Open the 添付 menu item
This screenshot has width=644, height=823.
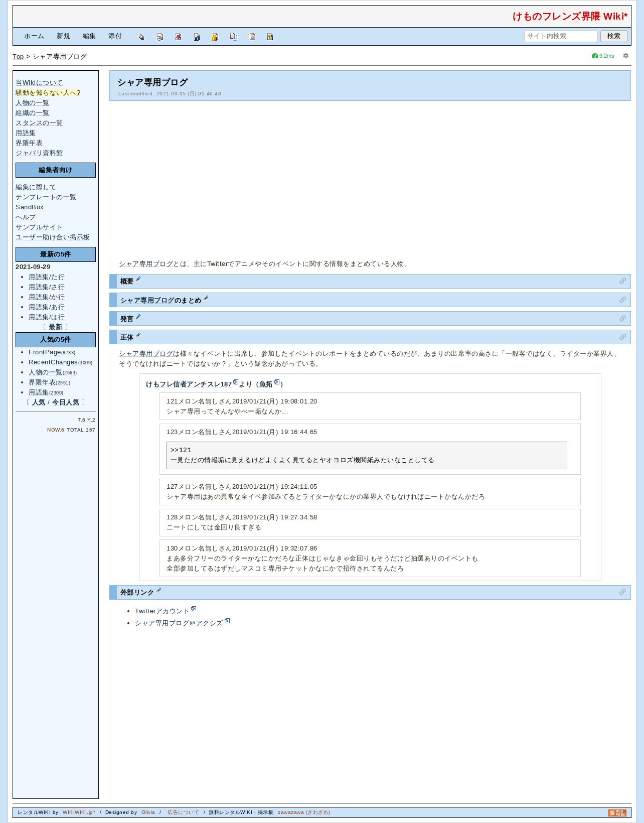point(115,36)
